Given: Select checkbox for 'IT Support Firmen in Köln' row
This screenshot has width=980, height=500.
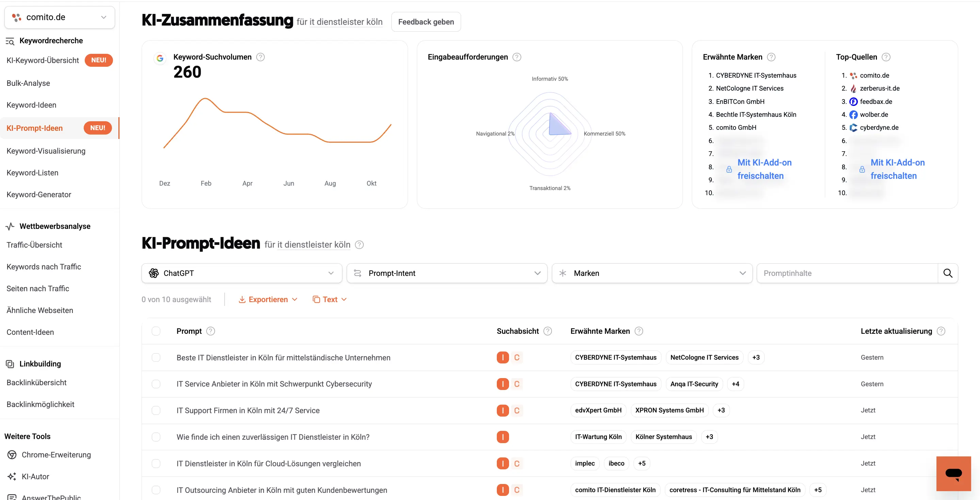Looking at the screenshot, I should [x=156, y=410].
